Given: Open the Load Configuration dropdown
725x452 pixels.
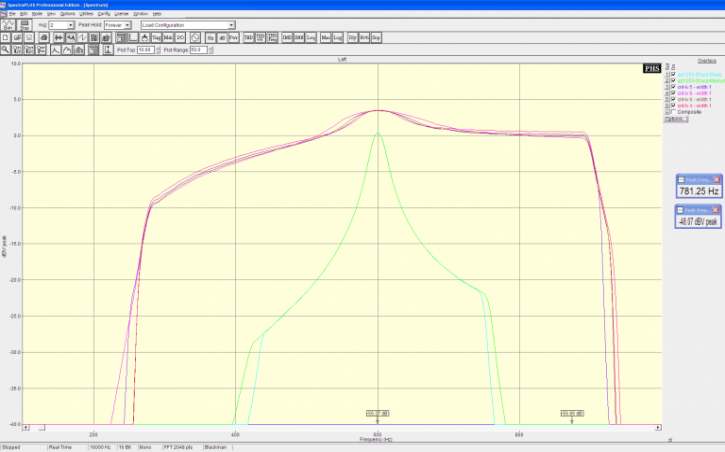Looking at the screenshot, I should [231, 25].
